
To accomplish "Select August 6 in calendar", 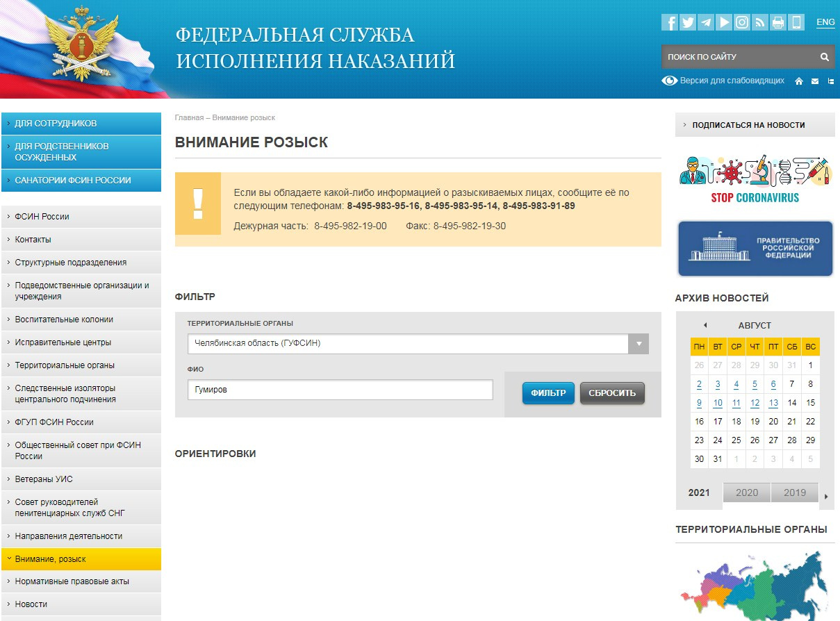I will pyautogui.click(x=773, y=384).
